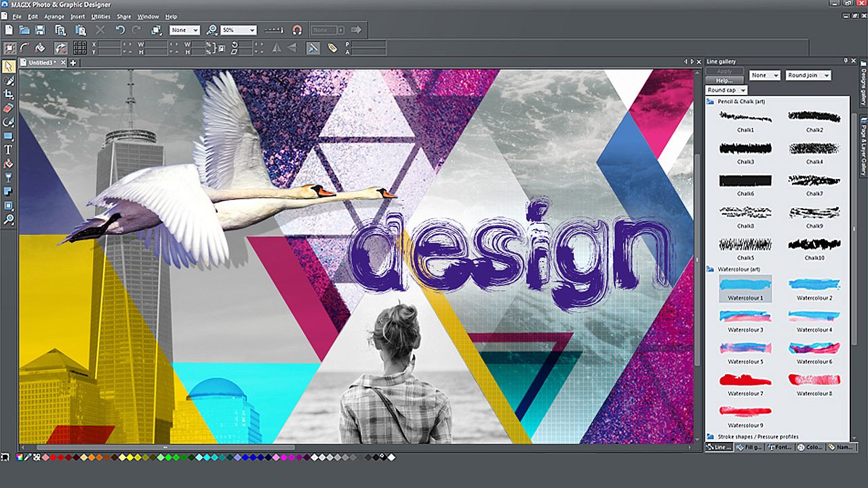Open the Round cap dropdown
The height and width of the screenshot is (488, 868).
726,90
